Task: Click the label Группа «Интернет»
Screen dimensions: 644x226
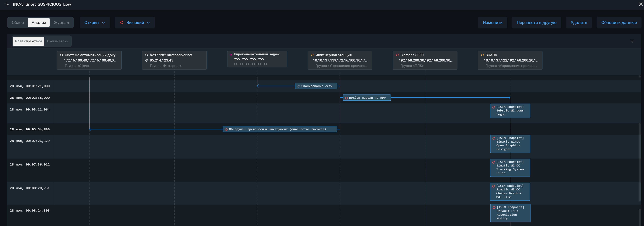Action: tap(166, 66)
